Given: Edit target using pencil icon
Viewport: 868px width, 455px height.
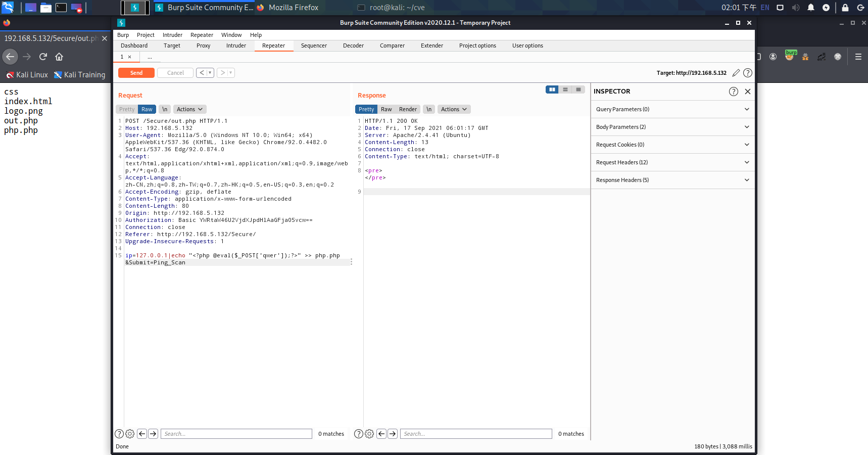Looking at the screenshot, I should coord(736,73).
